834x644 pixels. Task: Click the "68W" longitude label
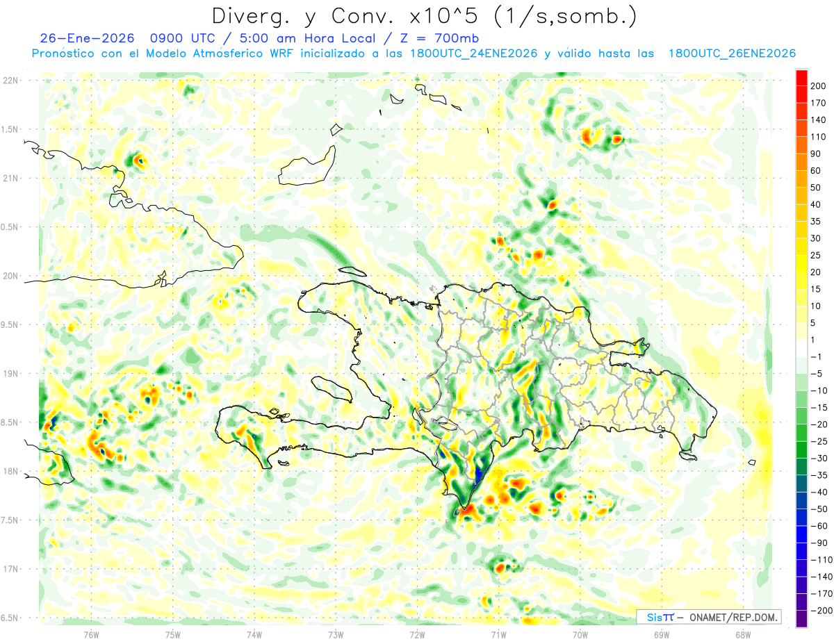pos(743,634)
